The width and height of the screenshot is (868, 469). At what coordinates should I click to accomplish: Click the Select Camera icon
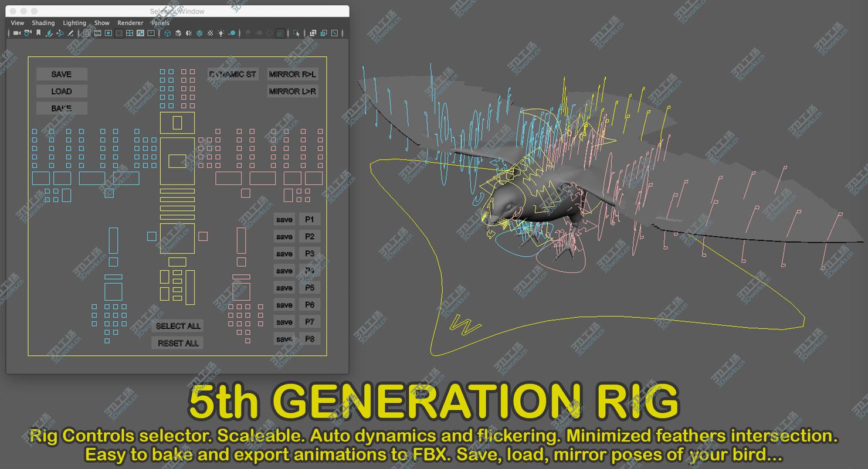[17, 33]
